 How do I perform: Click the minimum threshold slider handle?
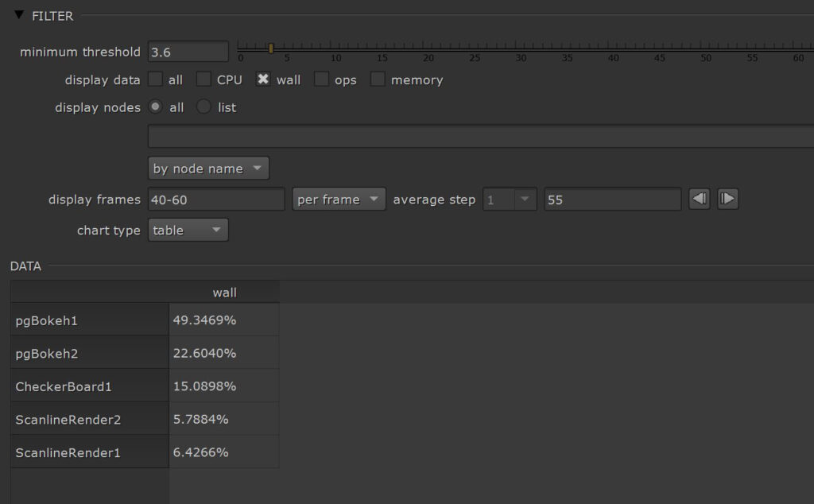click(270, 48)
